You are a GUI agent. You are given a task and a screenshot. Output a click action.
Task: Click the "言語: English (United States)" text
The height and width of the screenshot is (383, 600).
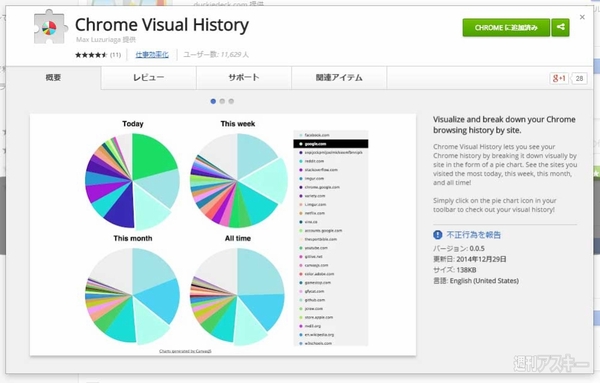476,281
